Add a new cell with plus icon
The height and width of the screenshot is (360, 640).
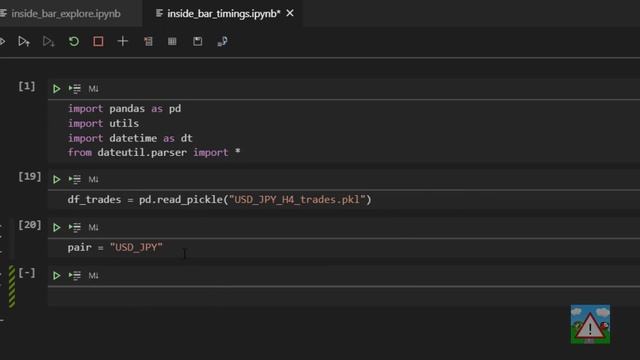pos(122,41)
